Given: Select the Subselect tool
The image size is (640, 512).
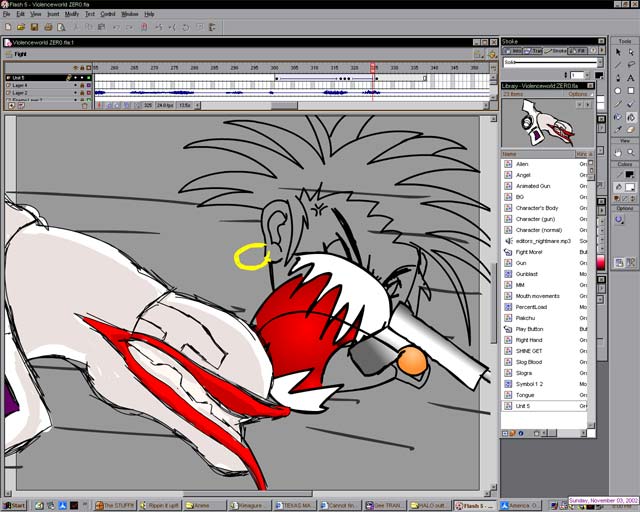Looking at the screenshot, I should tap(631, 52).
